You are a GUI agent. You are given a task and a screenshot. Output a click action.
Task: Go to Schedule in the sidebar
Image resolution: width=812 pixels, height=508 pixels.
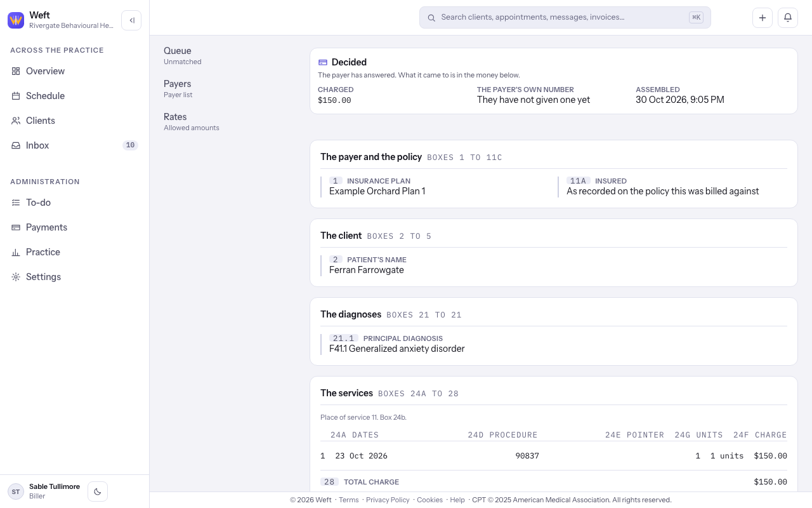(75, 96)
